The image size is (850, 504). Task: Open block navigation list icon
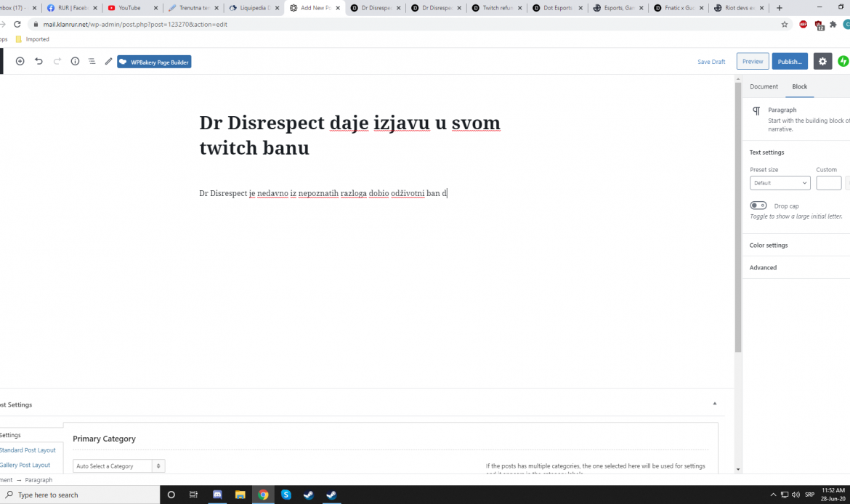tap(92, 62)
